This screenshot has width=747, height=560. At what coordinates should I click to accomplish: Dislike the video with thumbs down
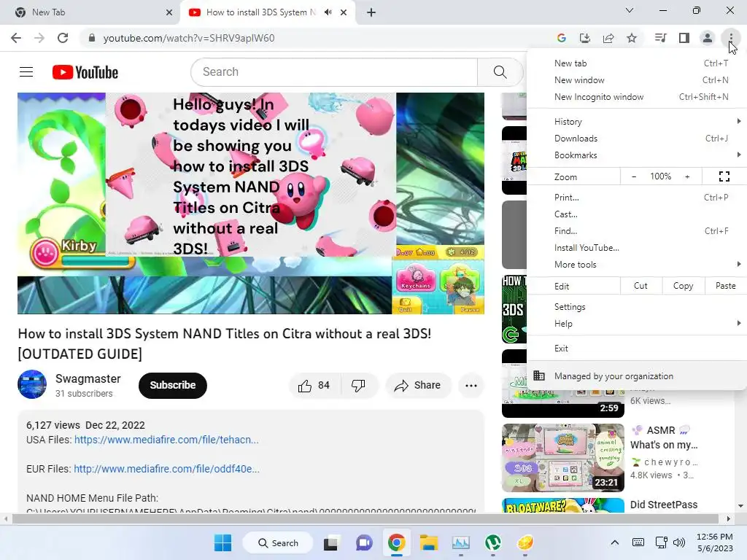click(358, 385)
